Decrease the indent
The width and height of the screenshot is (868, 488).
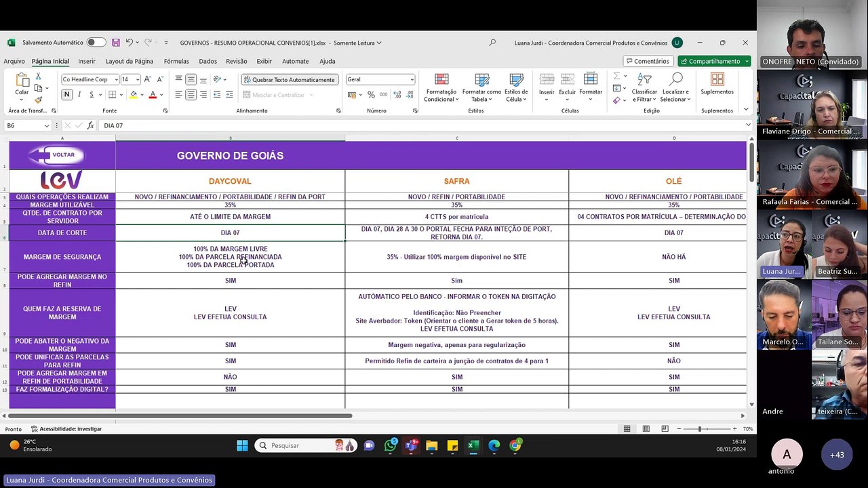tap(217, 95)
